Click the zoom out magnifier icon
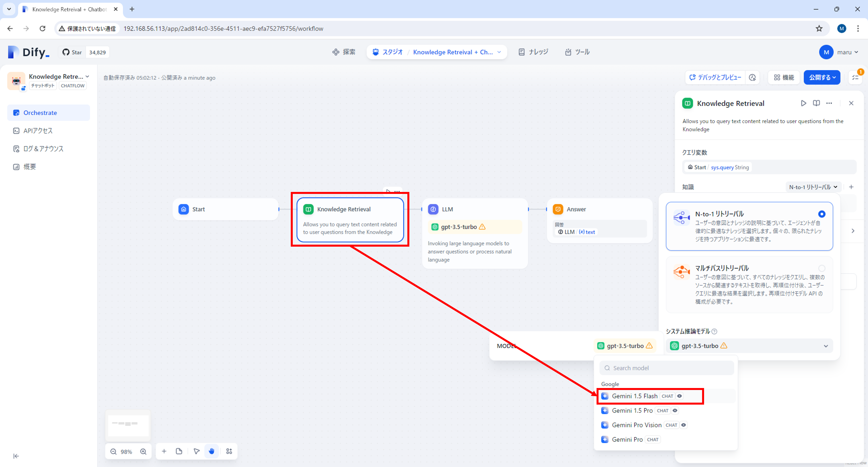 pos(114,451)
